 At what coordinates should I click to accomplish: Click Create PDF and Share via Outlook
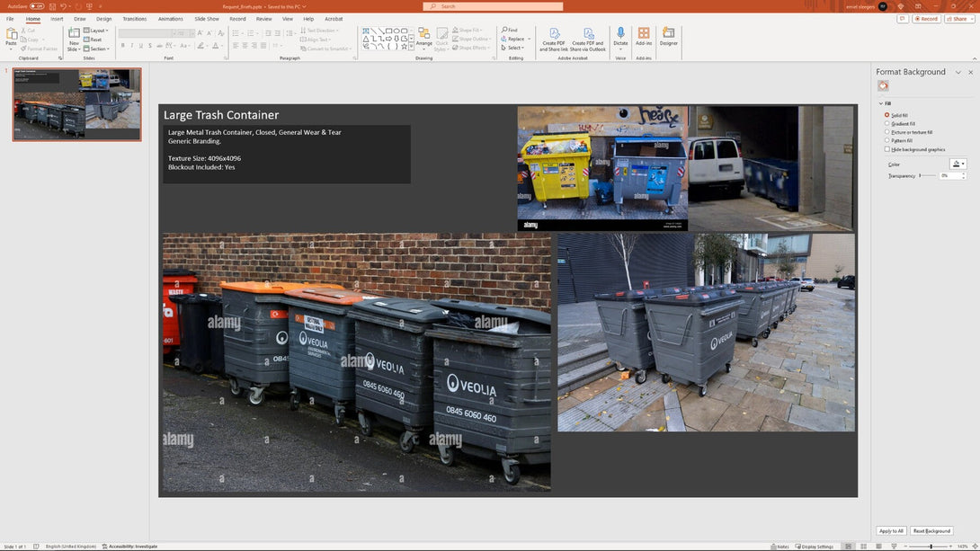tap(587, 40)
